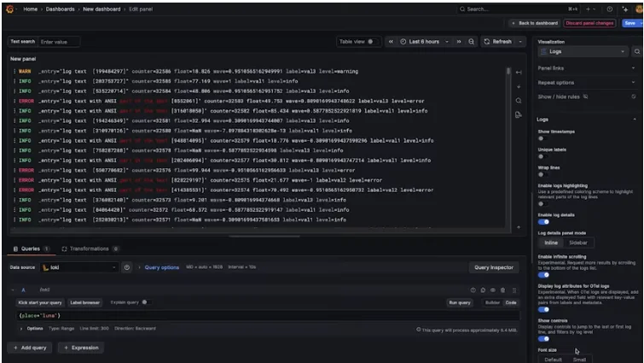Turn off Enable infinite scrolling
The height and width of the screenshot is (363, 644).
[543, 275]
